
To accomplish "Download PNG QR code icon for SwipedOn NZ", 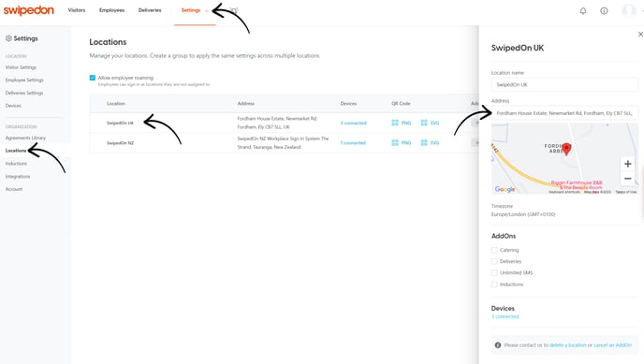I will pyautogui.click(x=395, y=142).
